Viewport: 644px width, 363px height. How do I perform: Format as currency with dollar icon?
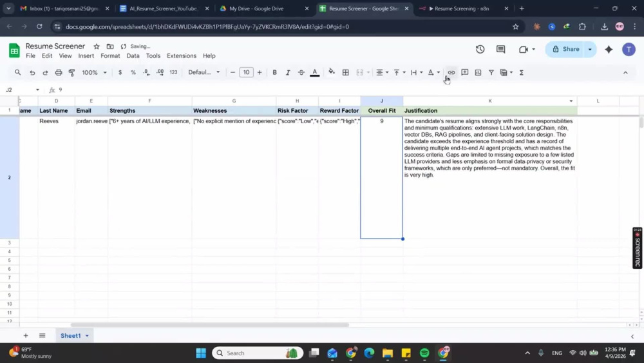click(x=120, y=72)
